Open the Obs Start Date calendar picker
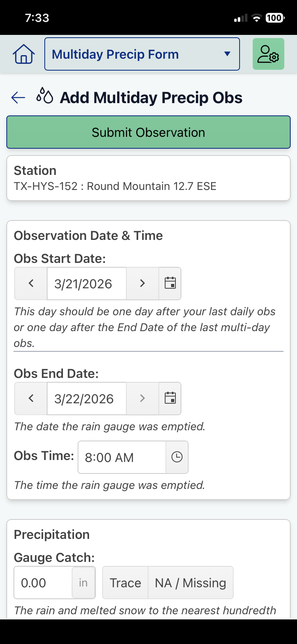Viewport: 297px width, 644px height. click(x=170, y=284)
